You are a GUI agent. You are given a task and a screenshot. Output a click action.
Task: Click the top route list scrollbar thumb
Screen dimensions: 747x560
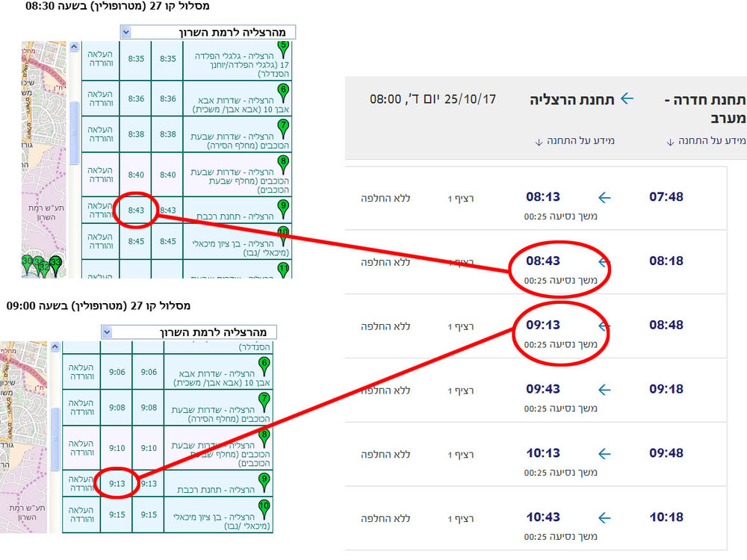[74, 133]
